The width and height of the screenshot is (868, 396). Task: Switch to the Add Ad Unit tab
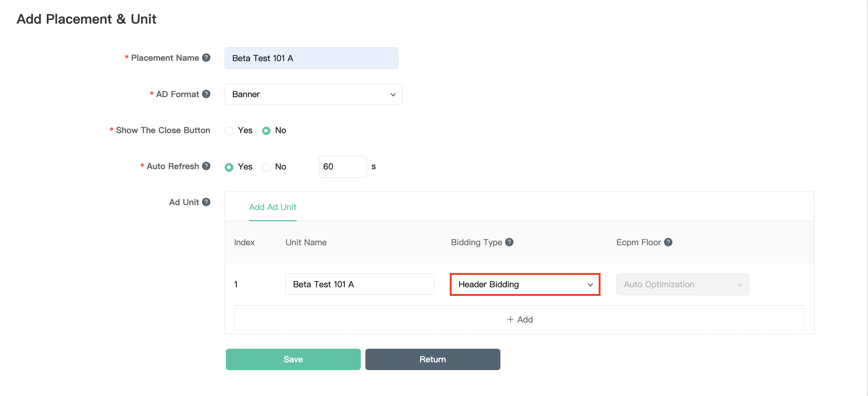coord(273,207)
